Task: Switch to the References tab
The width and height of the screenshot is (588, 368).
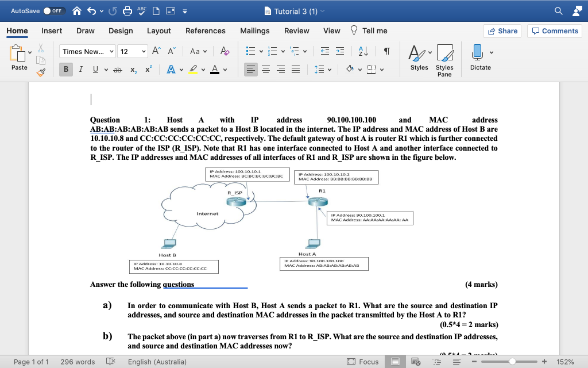Action: (x=206, y=31)
